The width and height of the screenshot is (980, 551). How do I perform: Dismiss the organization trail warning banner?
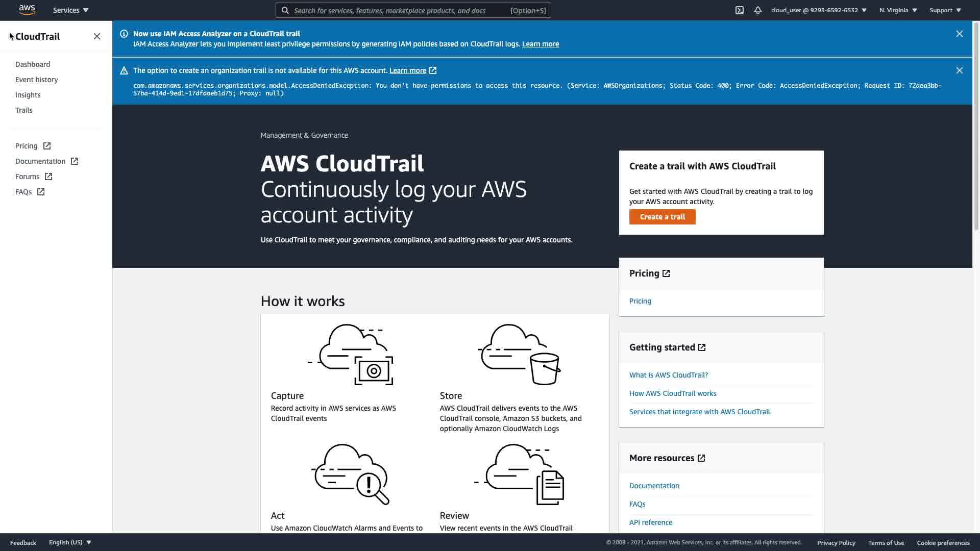[x=959, y=70]
